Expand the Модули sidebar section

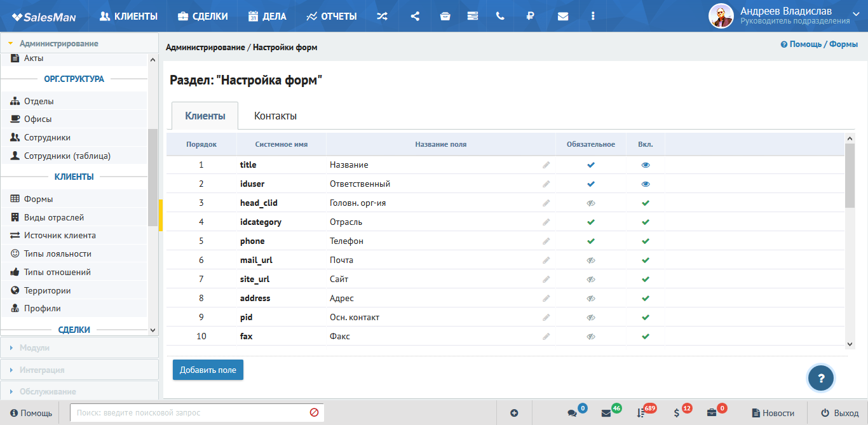click(x=79, y=347)
